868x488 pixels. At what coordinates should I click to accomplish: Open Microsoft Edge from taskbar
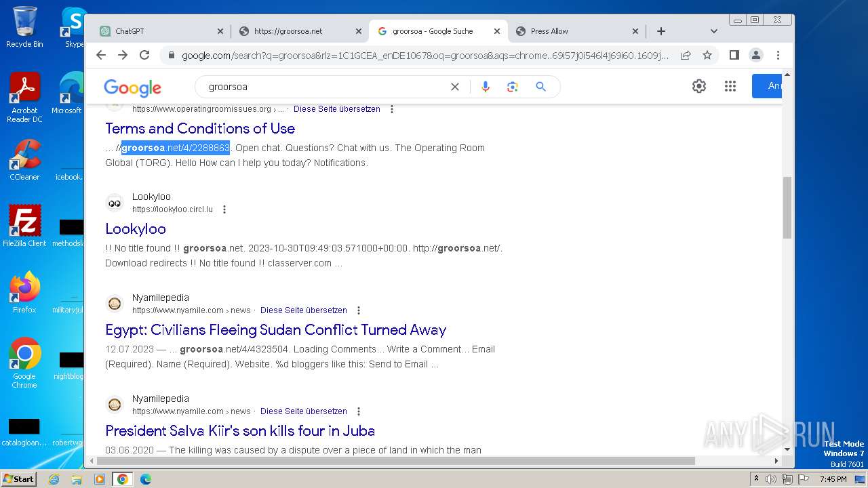[x=145, y=479]
